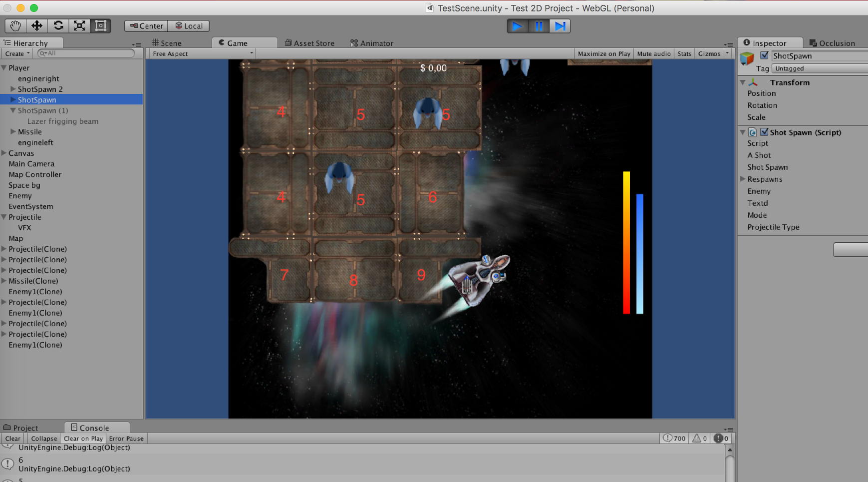Disable the Shot Spawn script checkbox
The height and width of the screenshot is (482, 868).
pyautogui.click(x=764, y=132)
